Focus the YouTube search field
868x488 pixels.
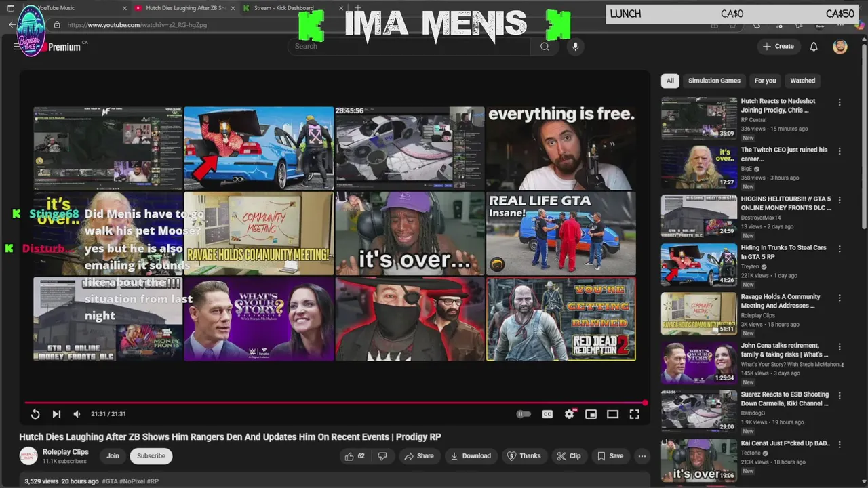tap(410, 46)
